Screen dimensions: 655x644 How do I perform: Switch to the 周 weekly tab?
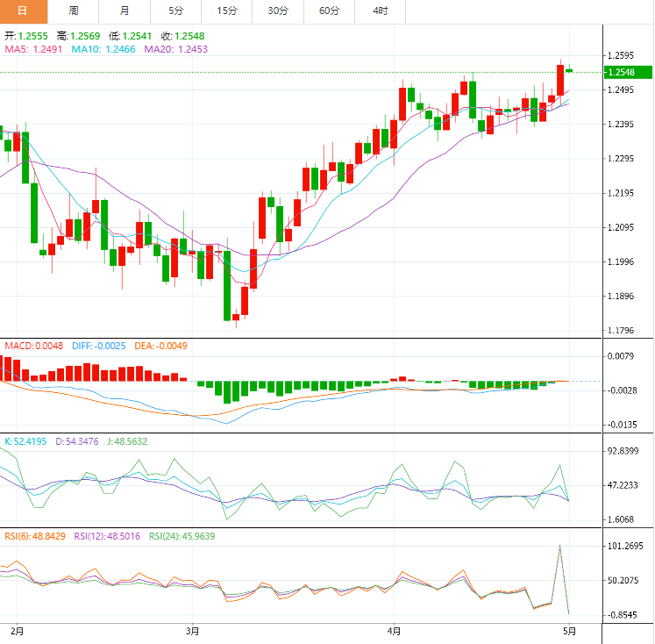click(x=74, y=11)
